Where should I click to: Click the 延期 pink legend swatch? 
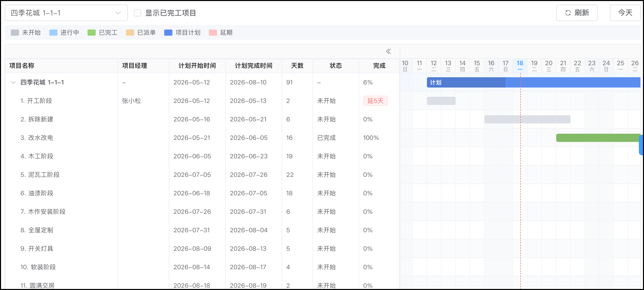(213, 33)
